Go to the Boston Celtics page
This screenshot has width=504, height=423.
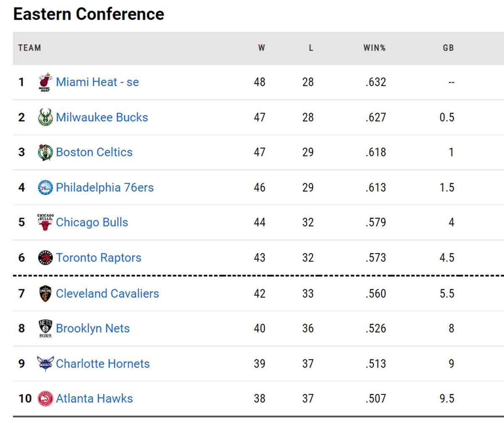(x=94, y=152)
